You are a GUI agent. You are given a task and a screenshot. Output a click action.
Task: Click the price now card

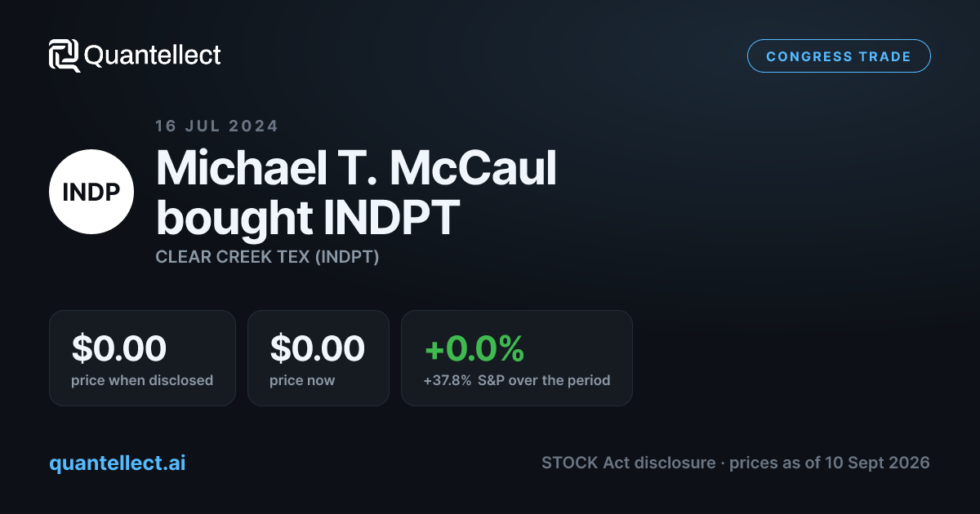(317, 357)
